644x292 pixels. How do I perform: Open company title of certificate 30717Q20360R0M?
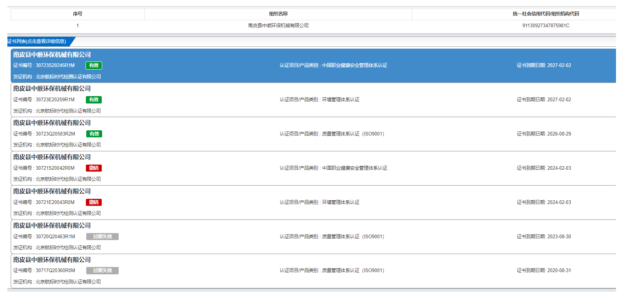click(52, 260)
